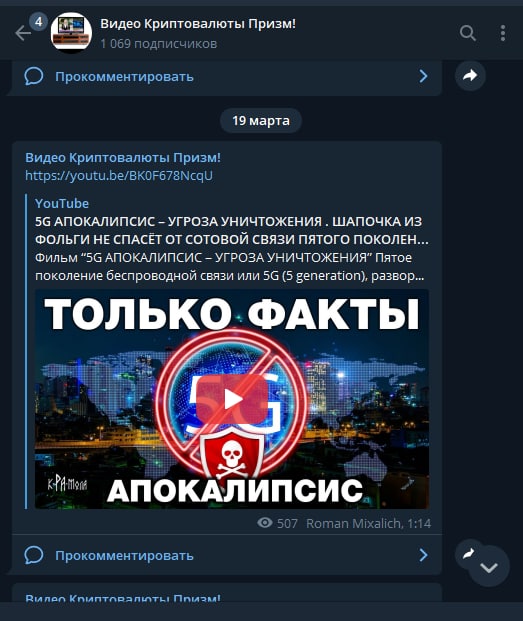The width and height of the screenshot is (523, 621).
Task: Jump to latest messages with down arrow
Action: 489,567
